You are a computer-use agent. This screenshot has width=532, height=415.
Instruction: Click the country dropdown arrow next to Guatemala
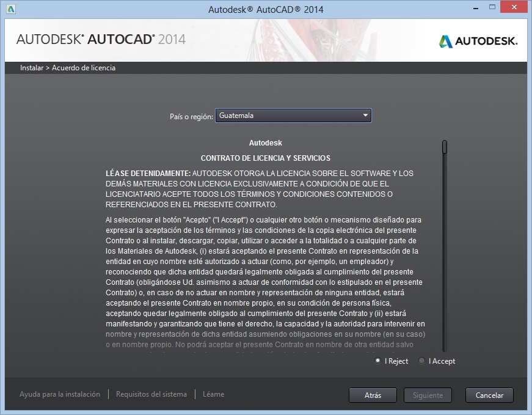(365, 116)
